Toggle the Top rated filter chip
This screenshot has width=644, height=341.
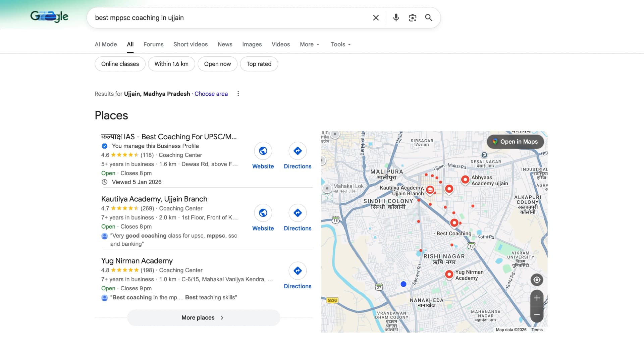click(259, 64)
